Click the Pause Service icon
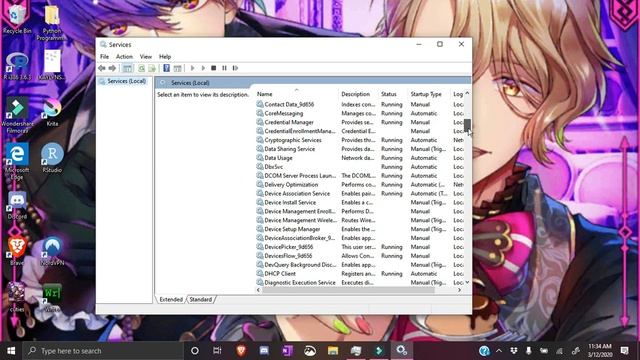The height and width of the screenshot is (360, 640). [224, 68]
